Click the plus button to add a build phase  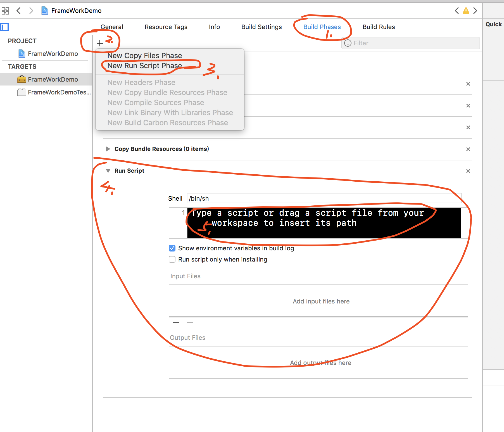tap(100, 43)
